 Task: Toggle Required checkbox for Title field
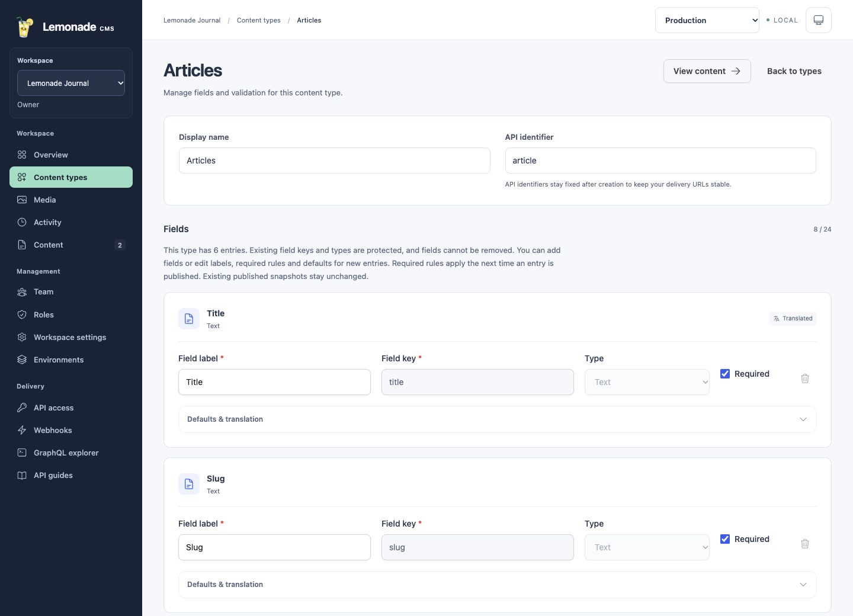pos(725,374)
